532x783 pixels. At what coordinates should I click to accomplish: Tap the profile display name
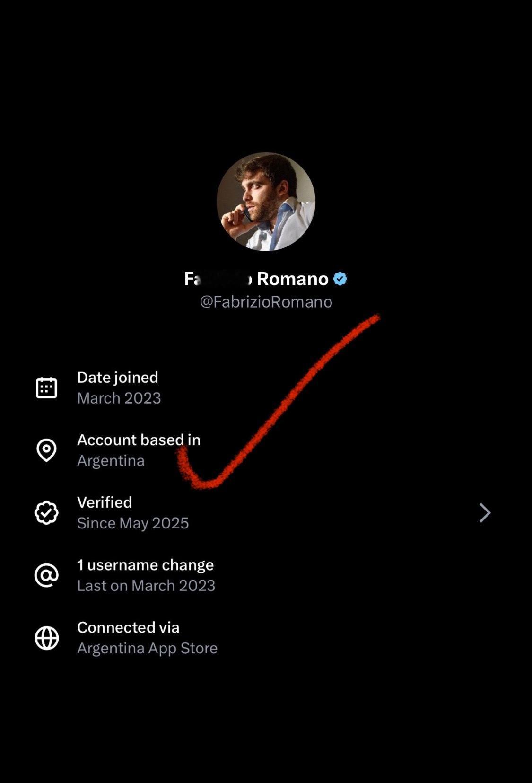[256, 279]
